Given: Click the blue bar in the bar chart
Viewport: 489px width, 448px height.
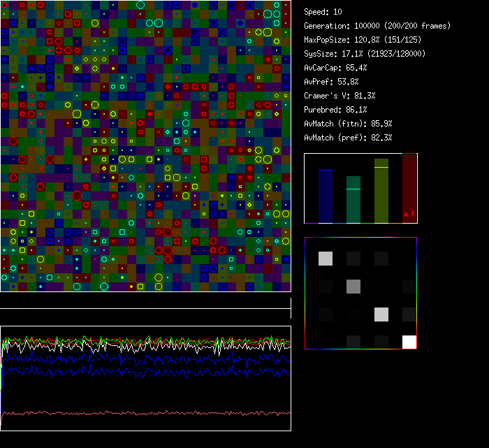Looking at the screenshot, I should [326, 196].
